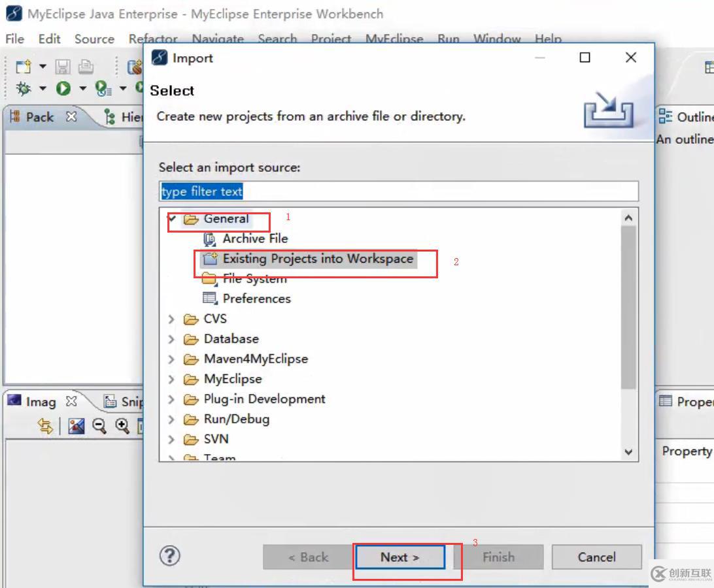Click the Save toolbar icon
This screenshot has height=588, width=714.
tap(63, 67)
